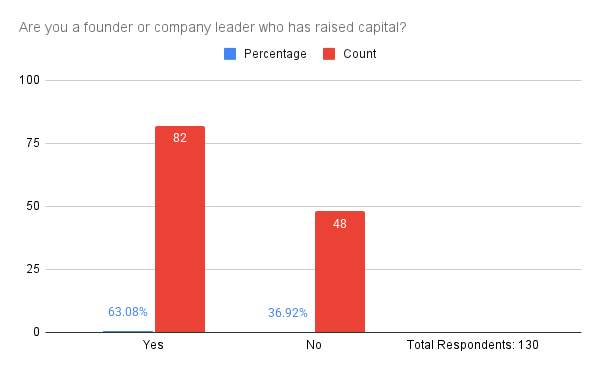Select the Percentage legend label
The image size is (600, 371).
[x=275, y=54]
